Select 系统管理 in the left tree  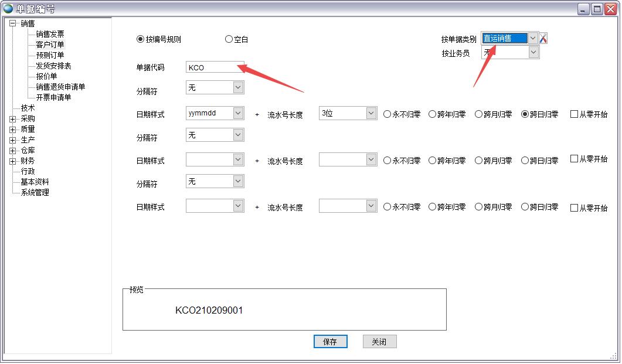coord(35,192)
